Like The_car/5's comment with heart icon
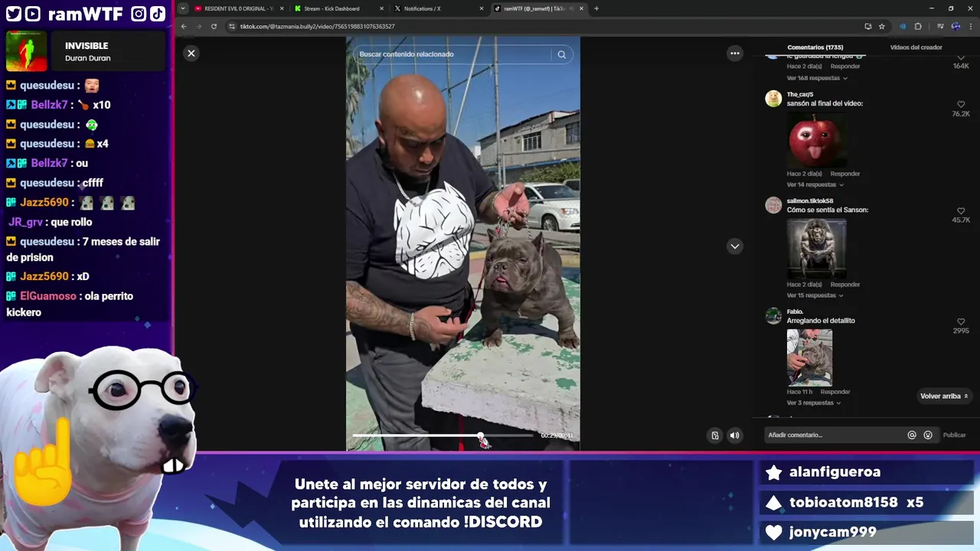The height and width of the screenshot is (551, 980). [x=961, y=104]
